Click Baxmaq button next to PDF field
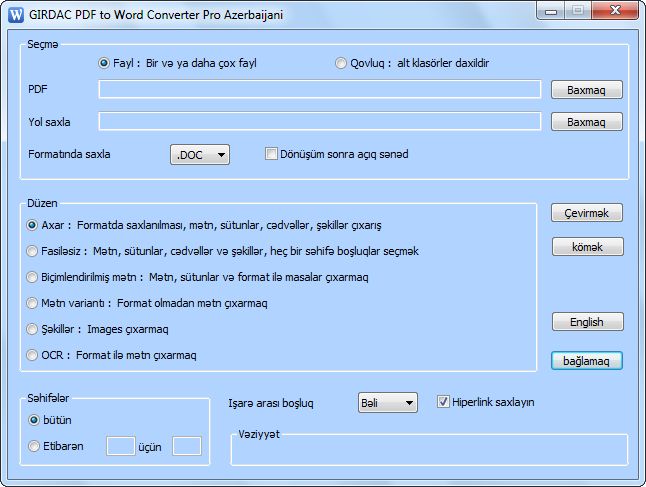 (x=587, y=90)
